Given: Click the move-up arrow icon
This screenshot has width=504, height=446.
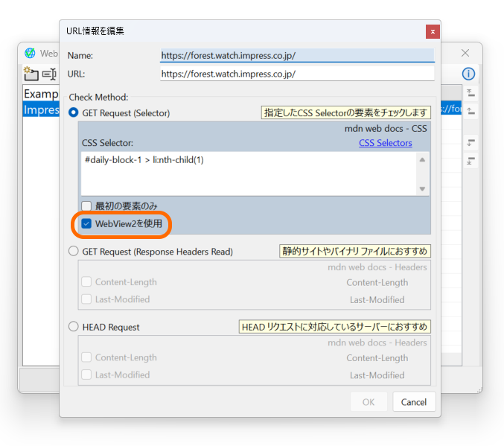Looking at the screenshot, I should [x=471, y=112].
